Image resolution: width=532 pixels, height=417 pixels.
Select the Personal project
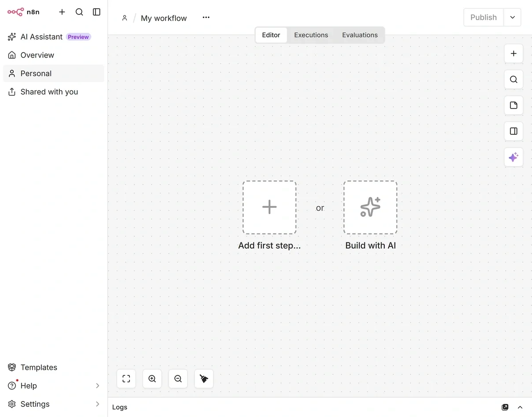pos(54,74)
